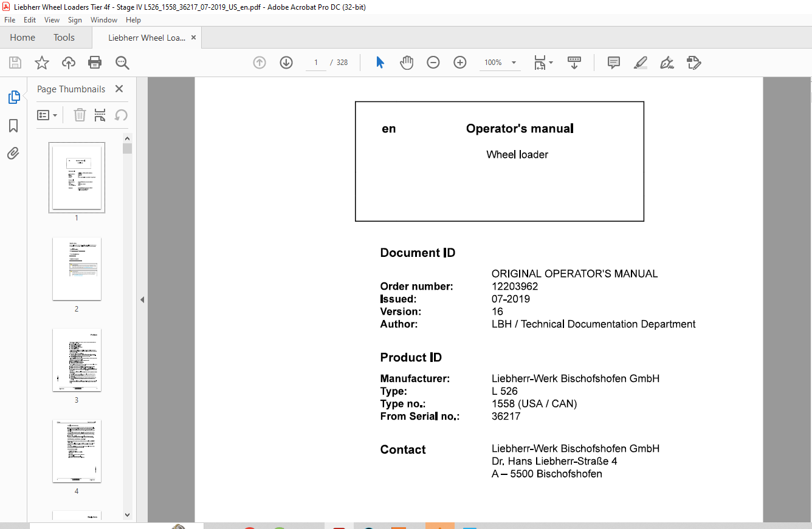This screenshot has width=812, height=529.
Task: Add the file to starred favorites
Action: 41,63
